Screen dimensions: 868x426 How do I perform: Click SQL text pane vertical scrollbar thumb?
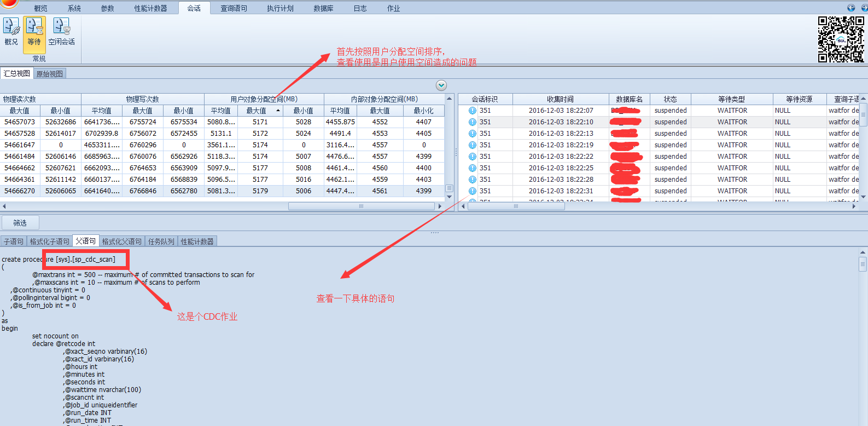point(863,264)
